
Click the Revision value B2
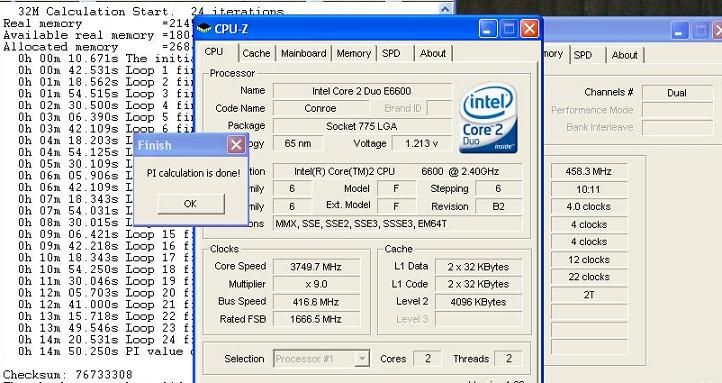coord(498,206)
